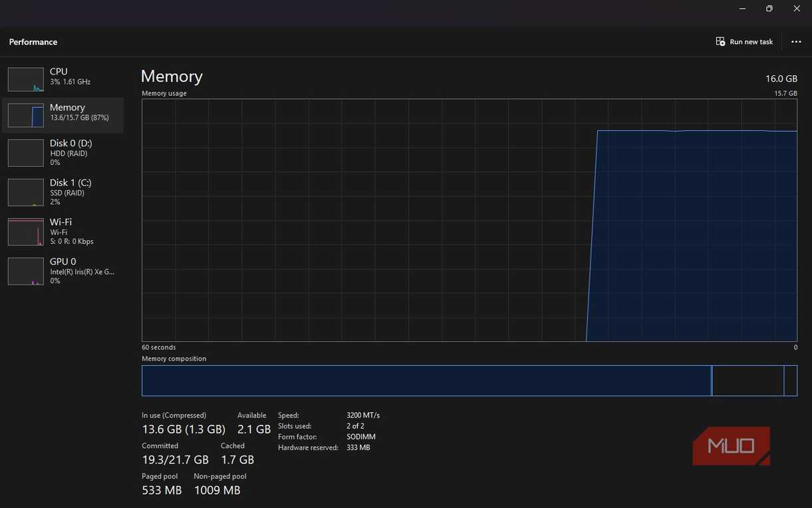
Task: Click the Memory heading title
Action: (x=172, y=76)
